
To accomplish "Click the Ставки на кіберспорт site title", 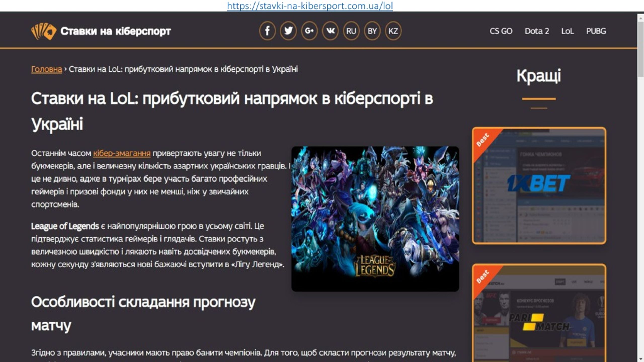I will (115, 31).
